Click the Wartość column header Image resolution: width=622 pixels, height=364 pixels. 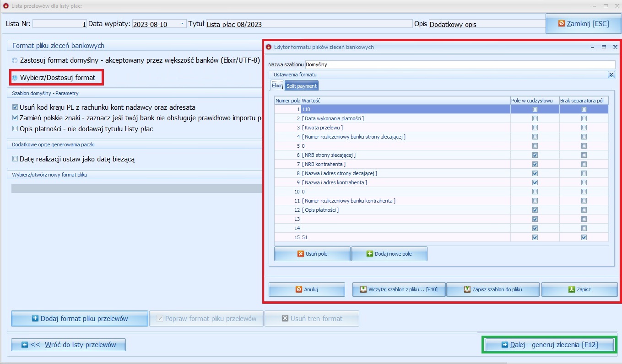pyautogui.click(x=405, y=100)
